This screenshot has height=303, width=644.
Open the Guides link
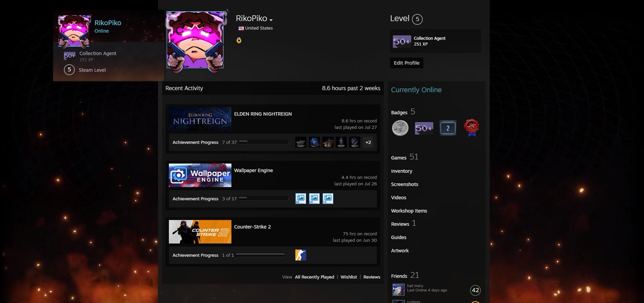(x=399, y=237)
